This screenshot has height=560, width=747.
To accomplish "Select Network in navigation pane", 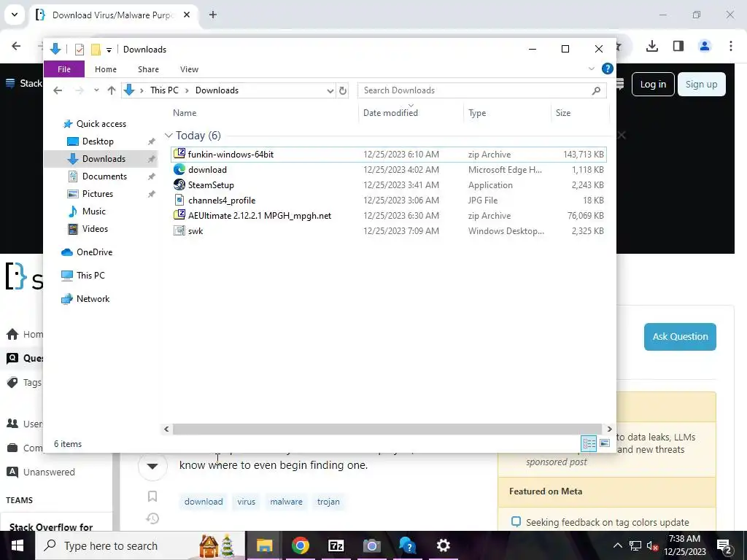I will pyautogui.click(x=93, y=298).
